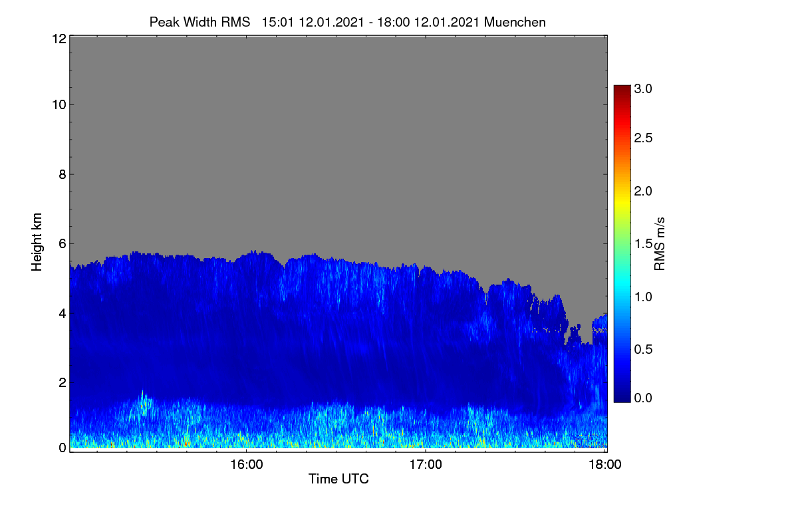Click the height tick label 2
The width and height of the screenshot is (798, 532).
click(61, 382)
